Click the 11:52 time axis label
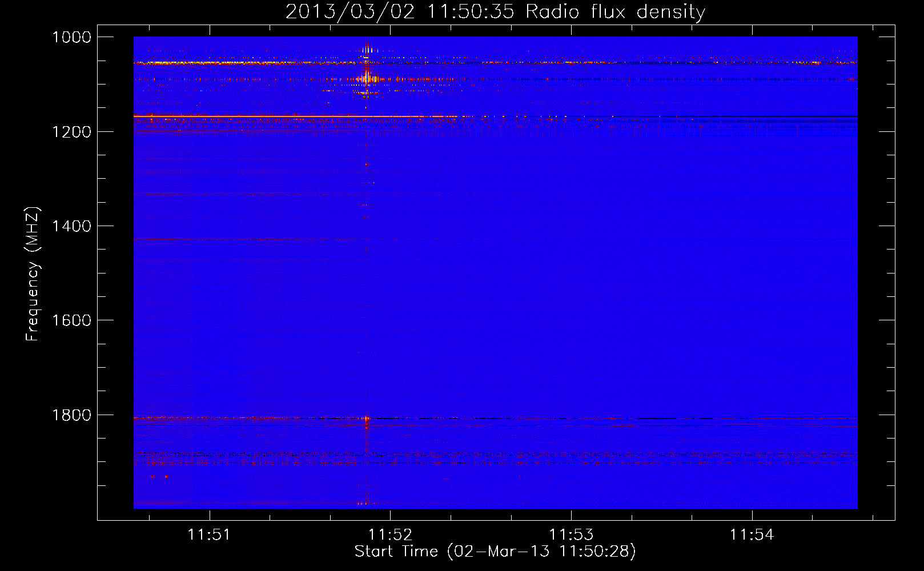This screenshot has width=924, height=571. point(391,535)
